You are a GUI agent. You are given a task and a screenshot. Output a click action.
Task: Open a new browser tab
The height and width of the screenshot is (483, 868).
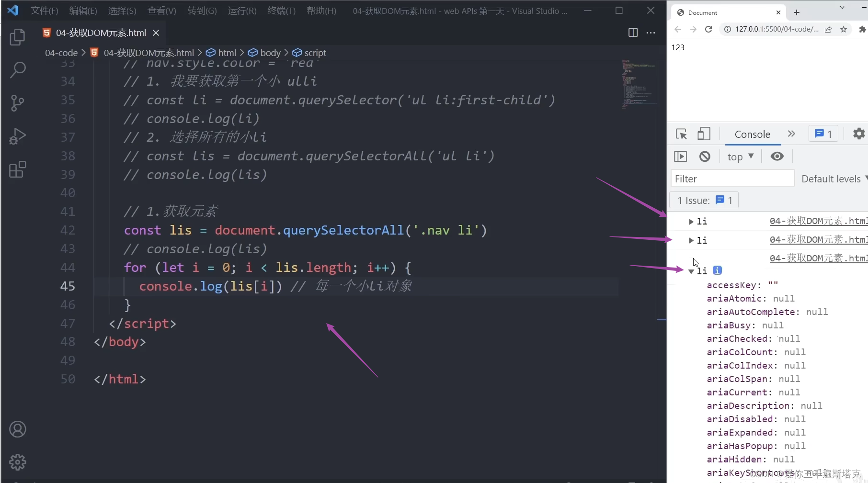click(797, 12)
